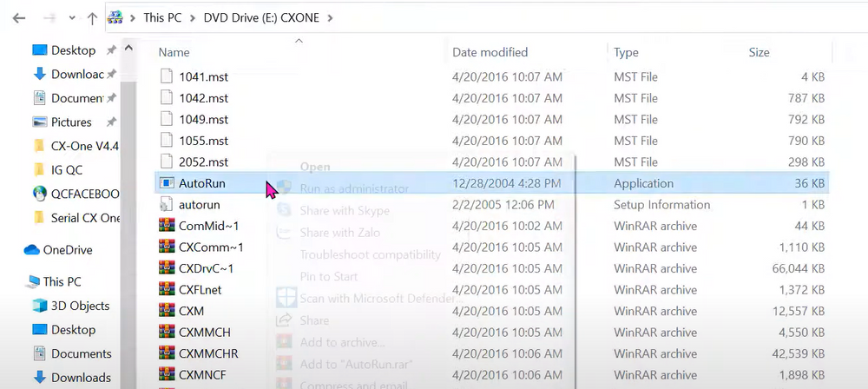Click the CXMNCF WinRAR archive icon
Viewport: 868px width, 389px height.
point(167,375)
